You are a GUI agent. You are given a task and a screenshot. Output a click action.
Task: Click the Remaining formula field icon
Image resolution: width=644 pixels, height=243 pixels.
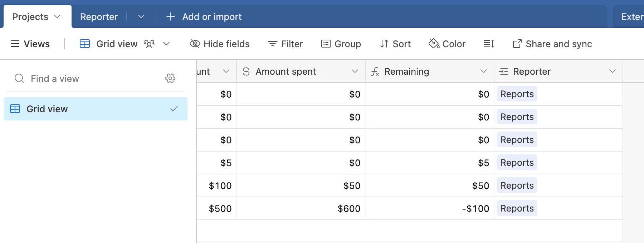pos(375,72)
